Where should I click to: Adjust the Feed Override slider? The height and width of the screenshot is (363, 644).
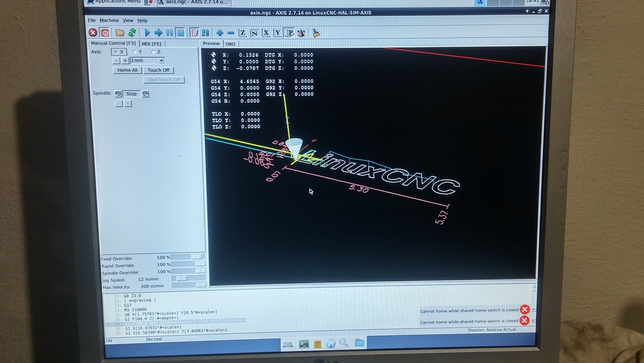[188, 258]
